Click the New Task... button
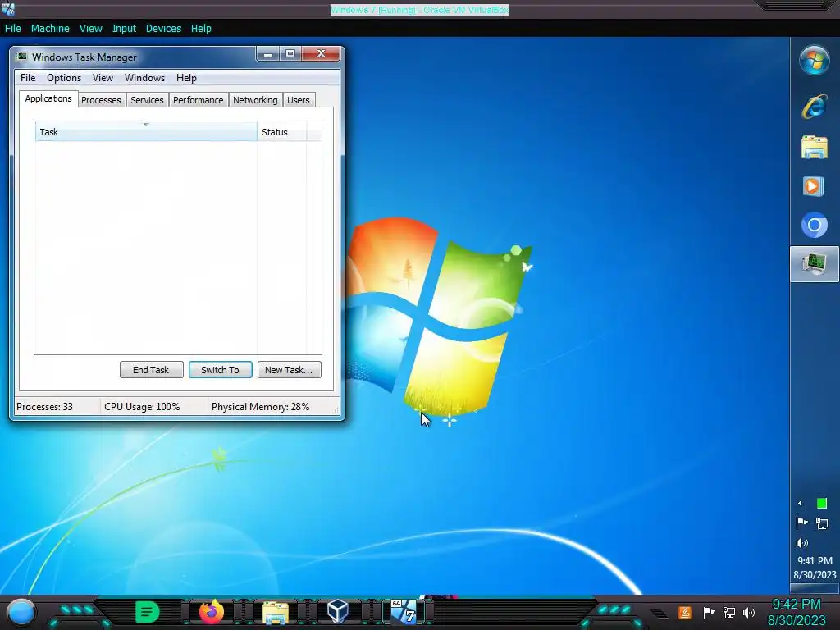Viewport: 840px width, 630px height. (290, 370)
